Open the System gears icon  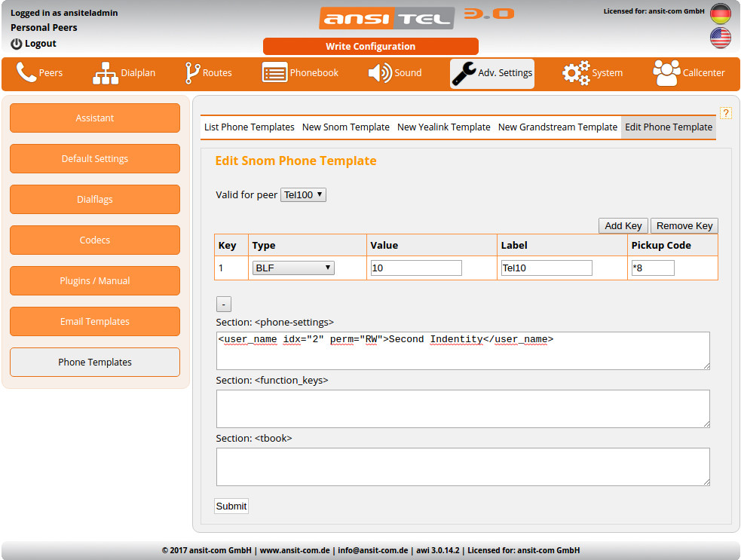click(x=576, y=73)
